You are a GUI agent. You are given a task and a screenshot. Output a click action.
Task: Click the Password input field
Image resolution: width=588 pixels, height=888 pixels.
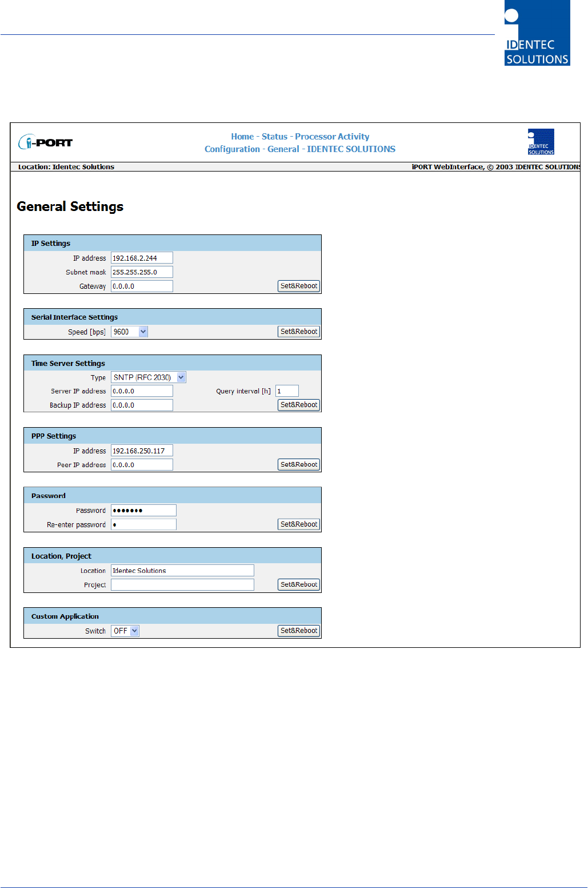click(143, 510)
